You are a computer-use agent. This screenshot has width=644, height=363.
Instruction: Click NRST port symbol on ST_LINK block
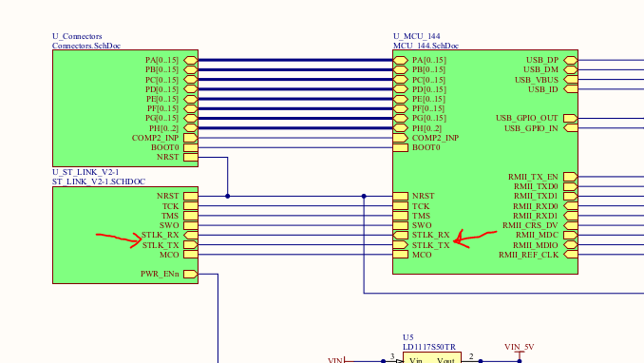191,196
